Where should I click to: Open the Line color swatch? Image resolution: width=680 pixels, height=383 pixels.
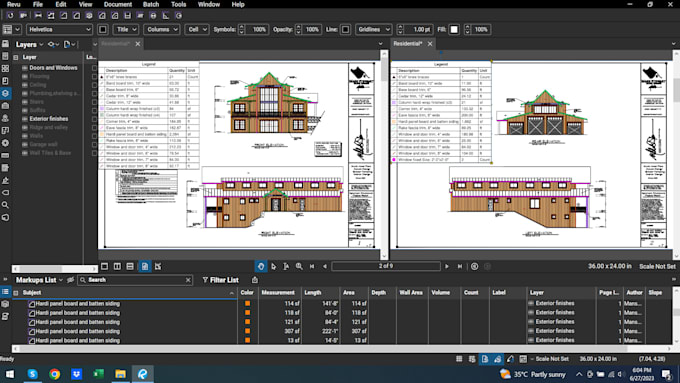(x=345, y=29)
